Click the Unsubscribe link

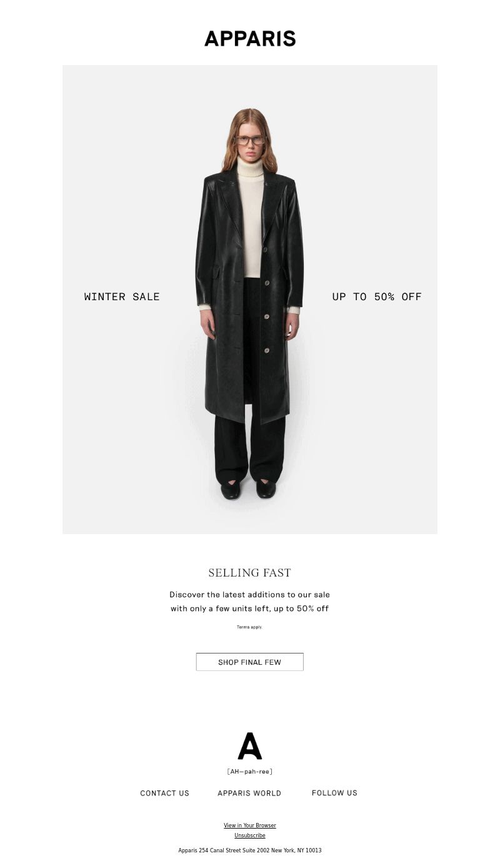(250, 835)
